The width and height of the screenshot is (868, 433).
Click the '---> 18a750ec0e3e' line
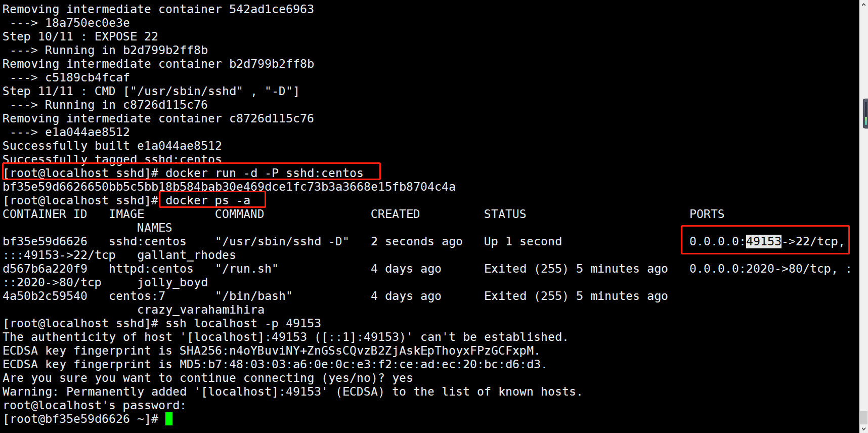pos(70,23)
